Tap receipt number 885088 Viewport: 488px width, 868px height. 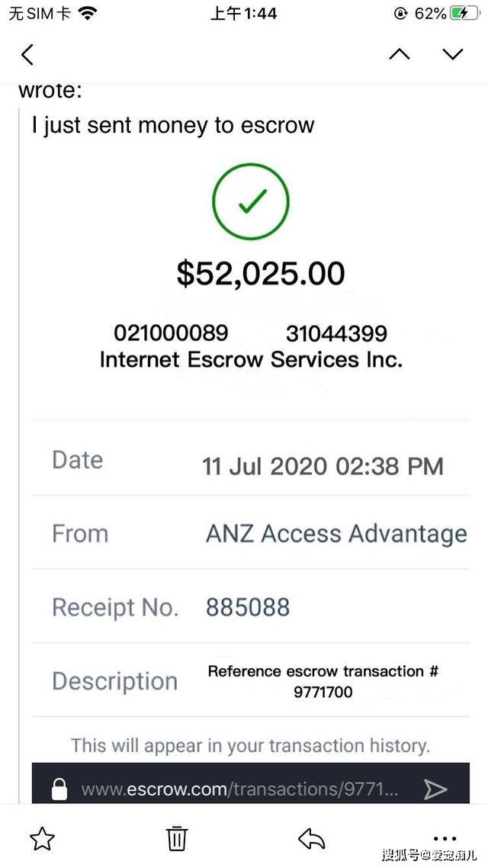tap(248, 606)
